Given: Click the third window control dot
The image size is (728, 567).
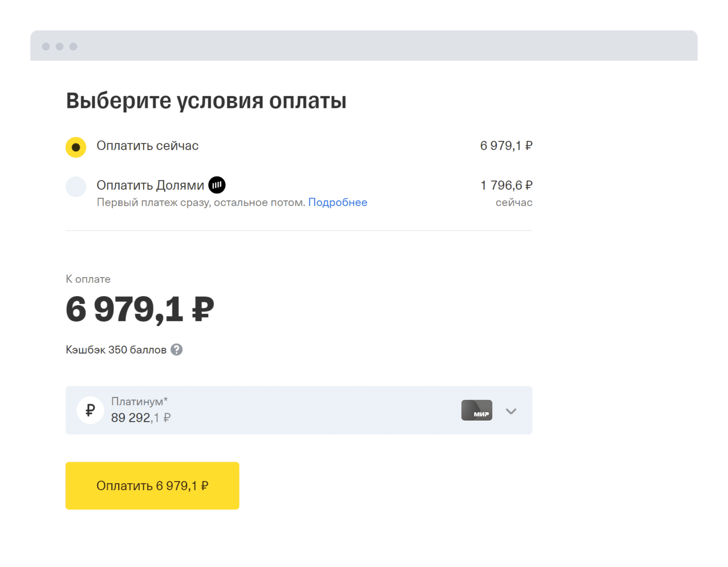Looking at the screenshot, I should coord(73,46).
